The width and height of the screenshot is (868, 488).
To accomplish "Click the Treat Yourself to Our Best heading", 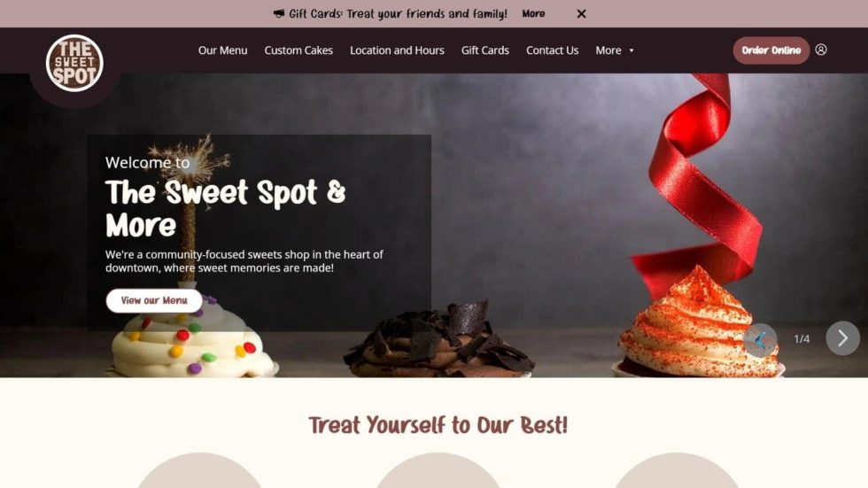I will click(438, 425).
